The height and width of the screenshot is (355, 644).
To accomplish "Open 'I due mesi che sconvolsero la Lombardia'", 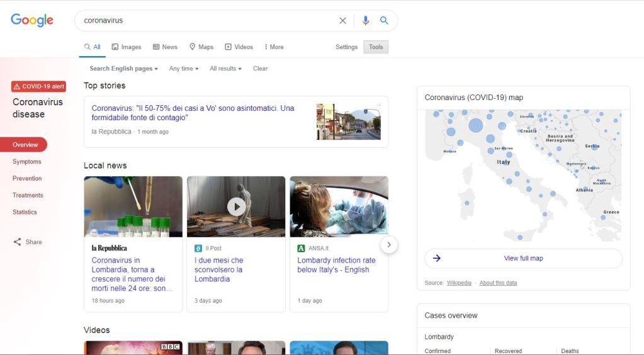I will (219, 269).
